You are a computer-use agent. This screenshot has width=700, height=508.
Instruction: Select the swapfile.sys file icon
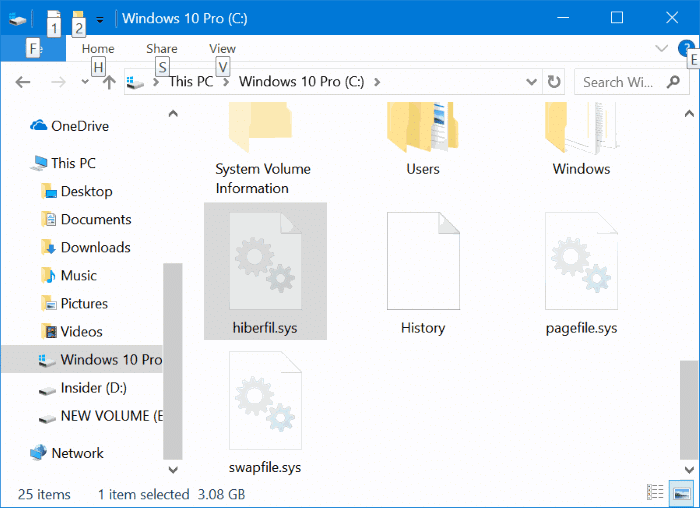266,400
